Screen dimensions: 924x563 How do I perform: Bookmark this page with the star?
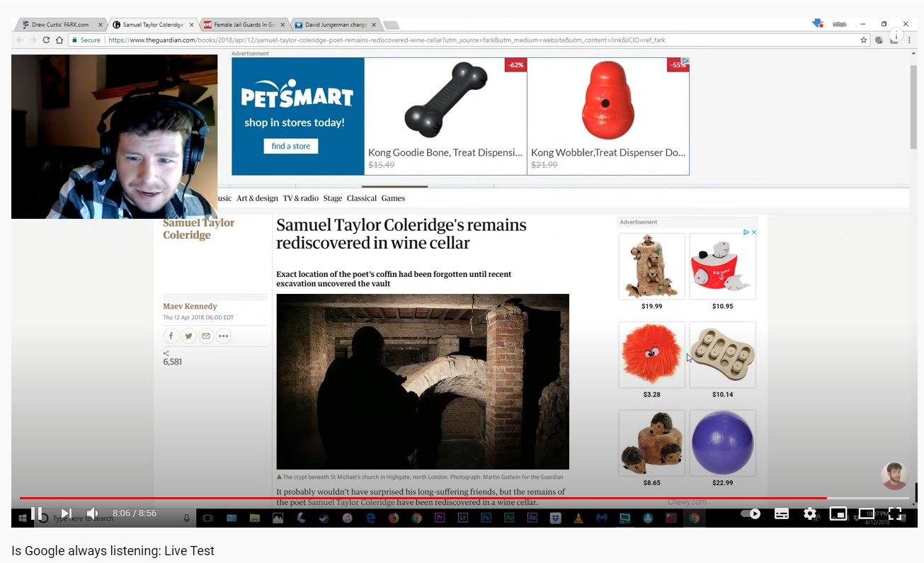(x=864, y=40)
